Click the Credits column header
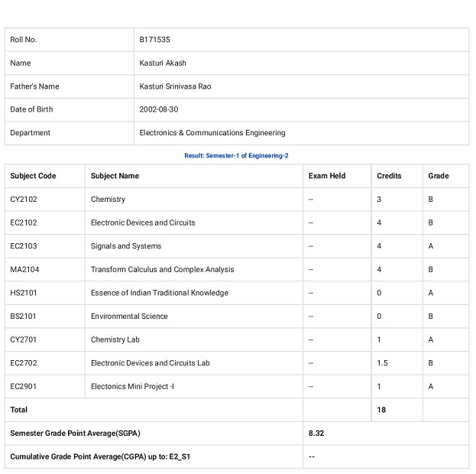Viewport: 476px width, 474px height. (x=389, y=176)
